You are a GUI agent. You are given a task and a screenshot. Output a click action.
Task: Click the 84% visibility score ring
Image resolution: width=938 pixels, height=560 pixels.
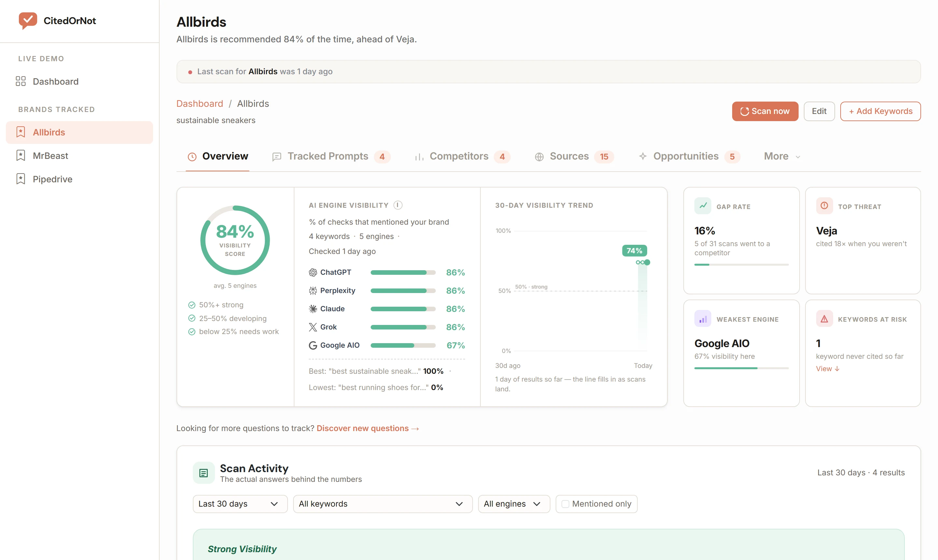(x=235, y=240)
